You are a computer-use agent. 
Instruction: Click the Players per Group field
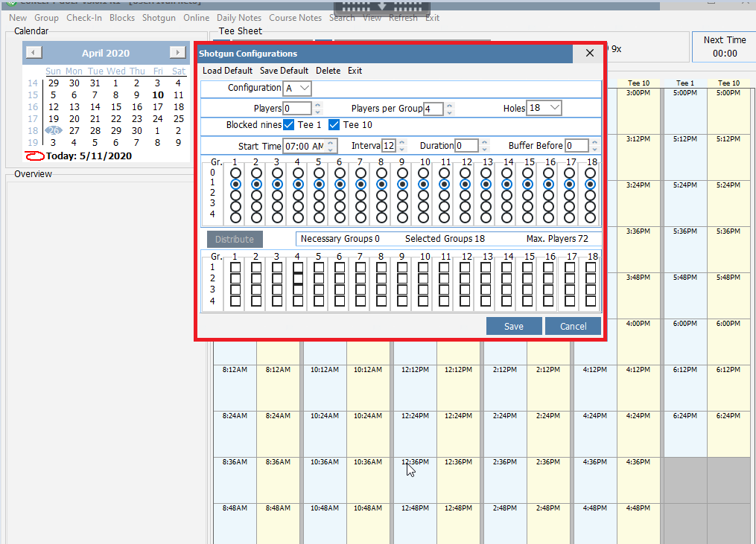pos(433,109)
